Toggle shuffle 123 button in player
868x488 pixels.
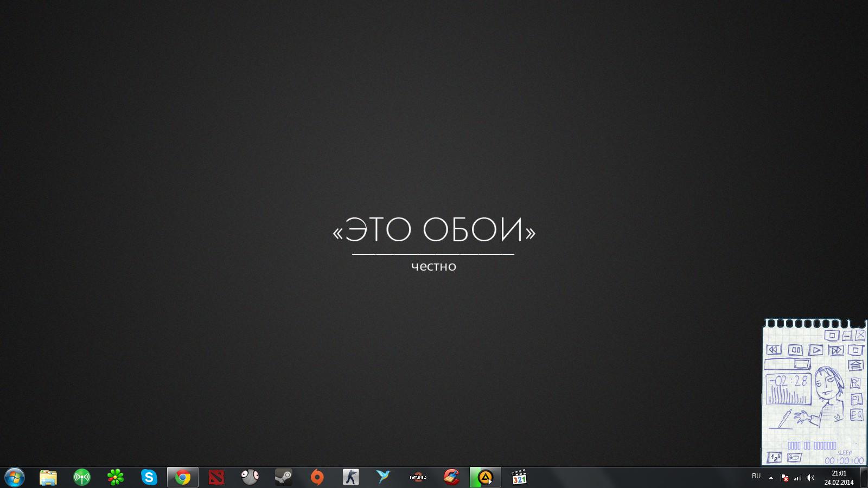tap(774, 458)
